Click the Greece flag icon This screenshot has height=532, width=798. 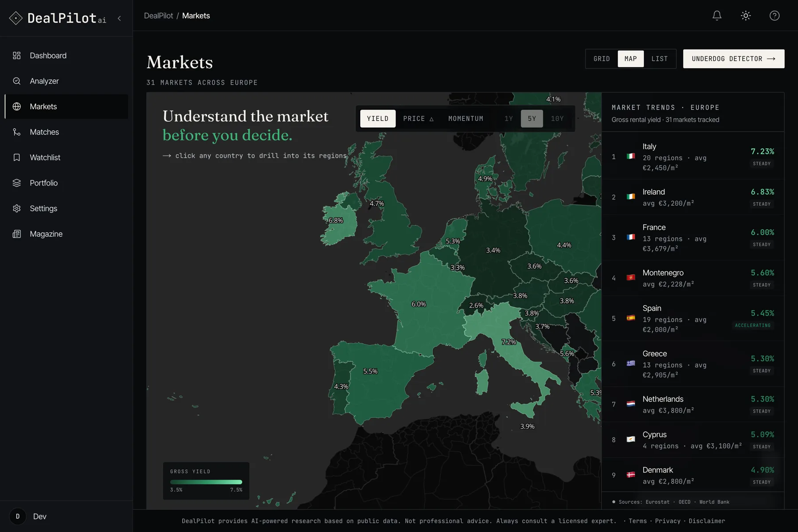[x=631, y=364]
